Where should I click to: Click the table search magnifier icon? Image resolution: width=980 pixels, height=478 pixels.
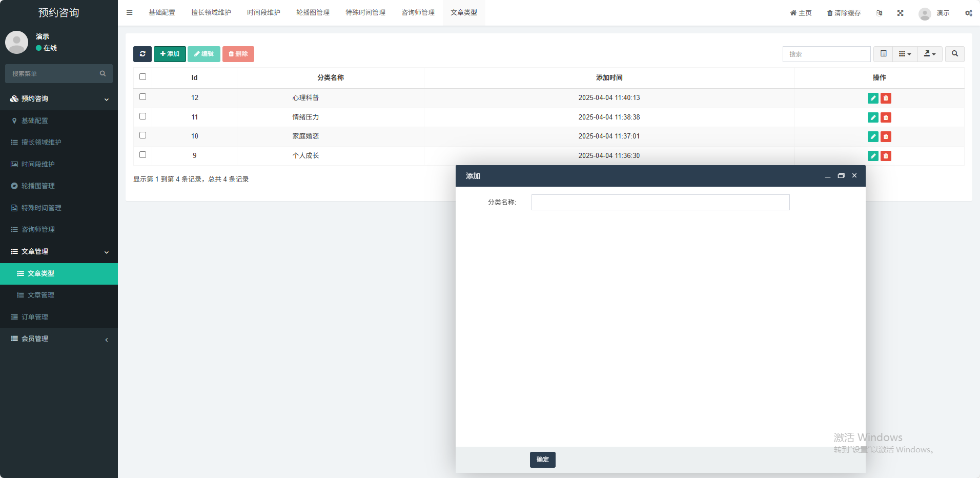tap(954, 54)
